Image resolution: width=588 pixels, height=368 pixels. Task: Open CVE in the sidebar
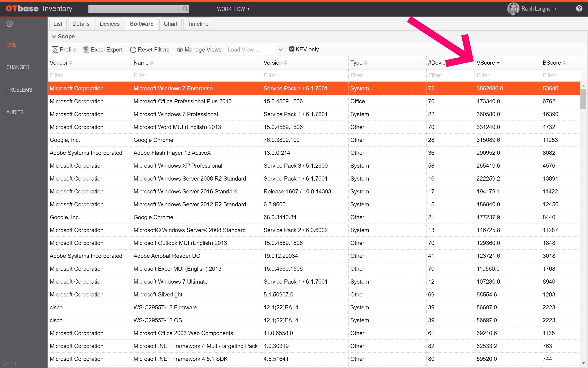pyautogui.click(x=11, y=45)
